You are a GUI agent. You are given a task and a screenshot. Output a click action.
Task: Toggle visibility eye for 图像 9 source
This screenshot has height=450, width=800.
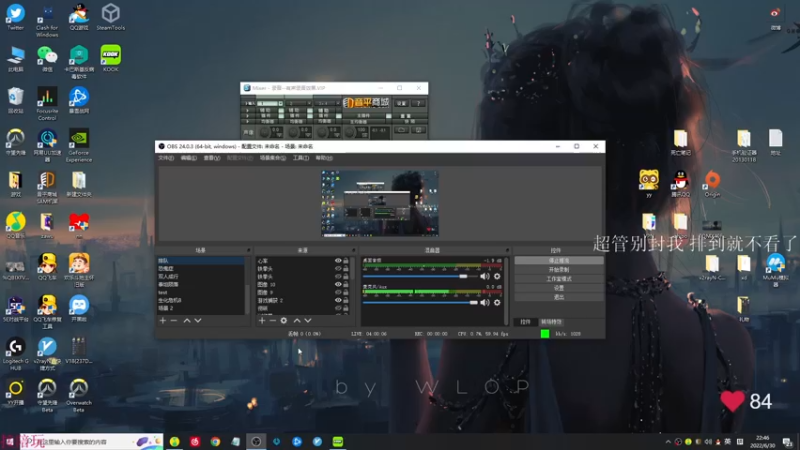[338, 292]
